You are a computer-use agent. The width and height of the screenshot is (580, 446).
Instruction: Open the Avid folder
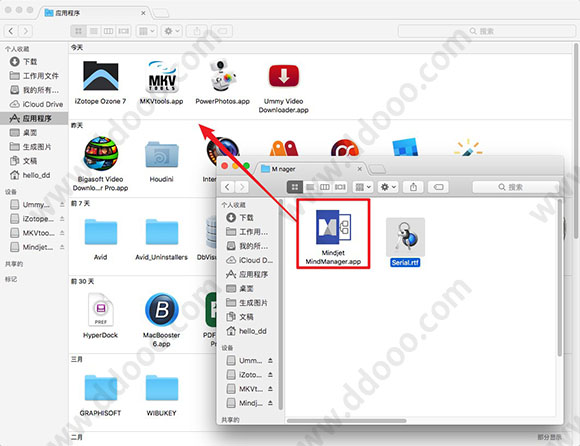pyautogui.click(x=101, y=232)
